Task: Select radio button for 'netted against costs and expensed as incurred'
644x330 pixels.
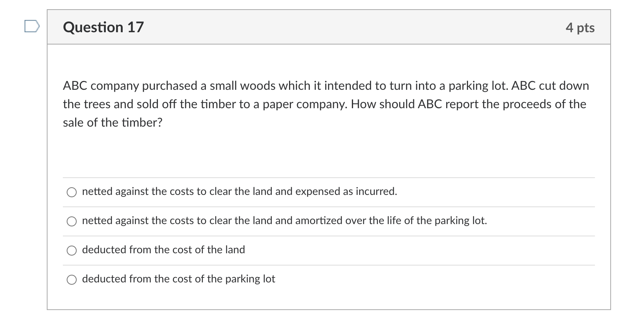Action: click(x=72, y=192)
